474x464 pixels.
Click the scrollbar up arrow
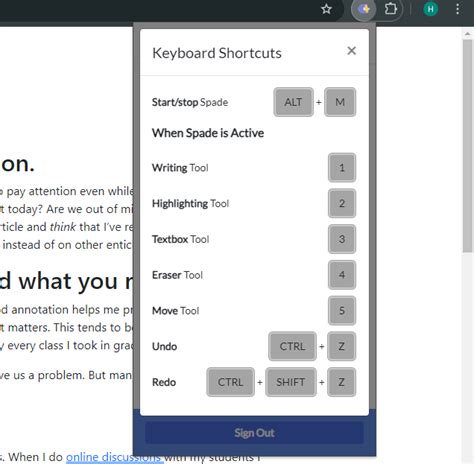click(468, 34)
